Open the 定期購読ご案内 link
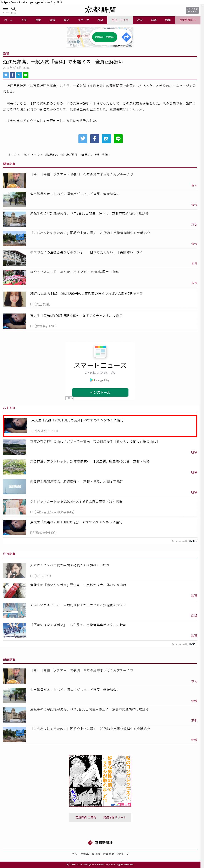Image resolution: width=204 pixels, height=868 pixels. [x=86, y=817]
